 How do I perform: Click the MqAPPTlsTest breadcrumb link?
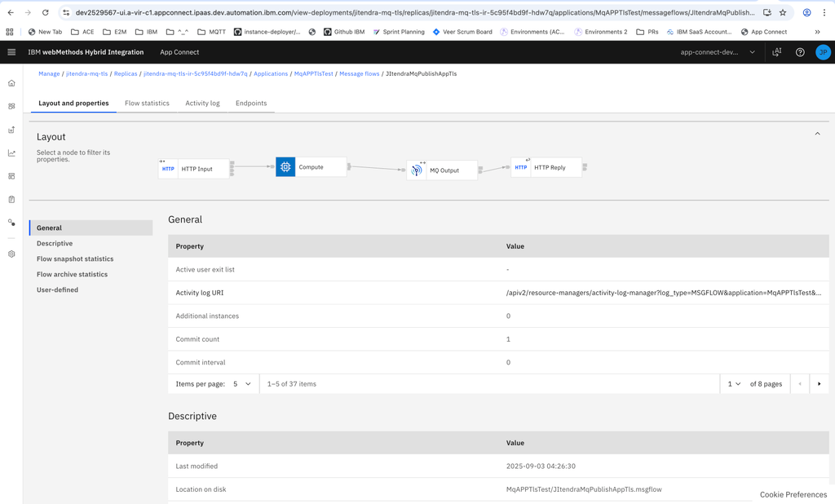pyautogui.click(x=313, y=74)
